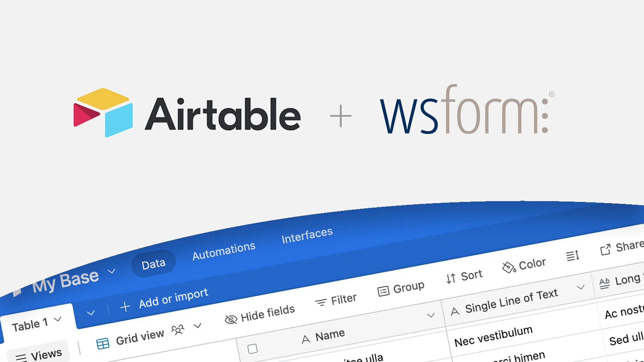
Task: Open the Hide fields menu
Action: [268, 313]
